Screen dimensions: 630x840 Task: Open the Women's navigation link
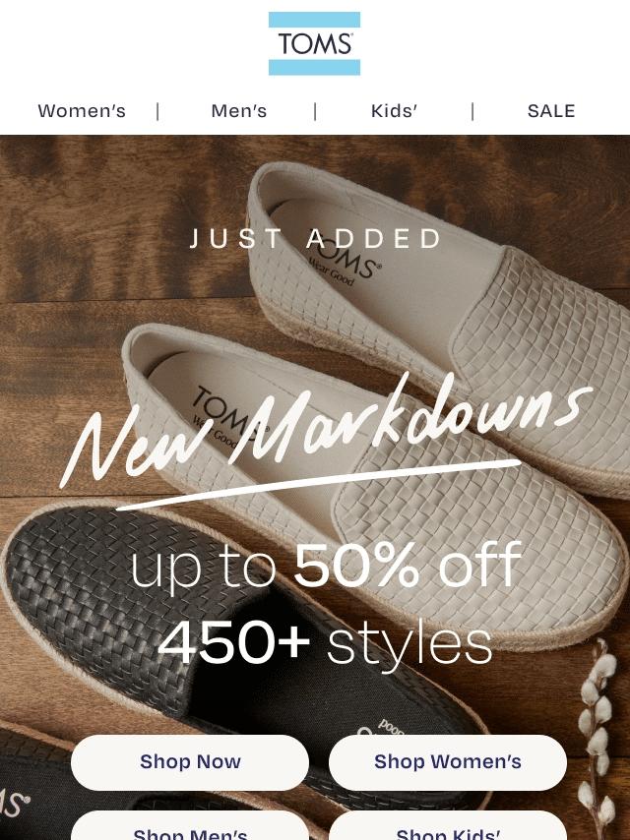pos(82,111)
